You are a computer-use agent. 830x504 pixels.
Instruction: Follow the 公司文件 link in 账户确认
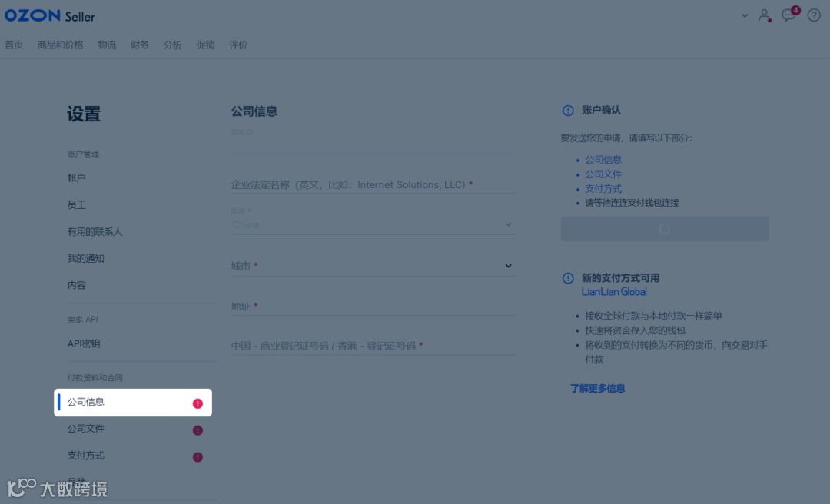(603, 174)
